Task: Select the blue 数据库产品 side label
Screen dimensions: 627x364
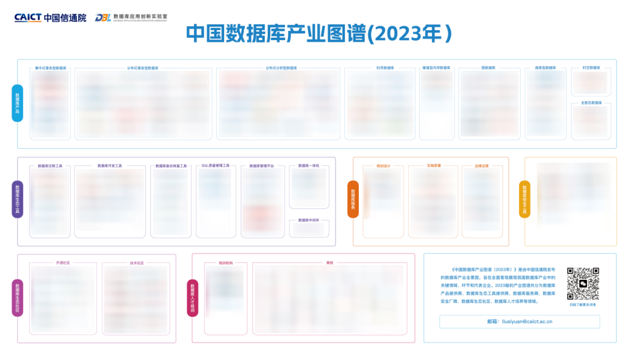Action: (x=17, y=103)
